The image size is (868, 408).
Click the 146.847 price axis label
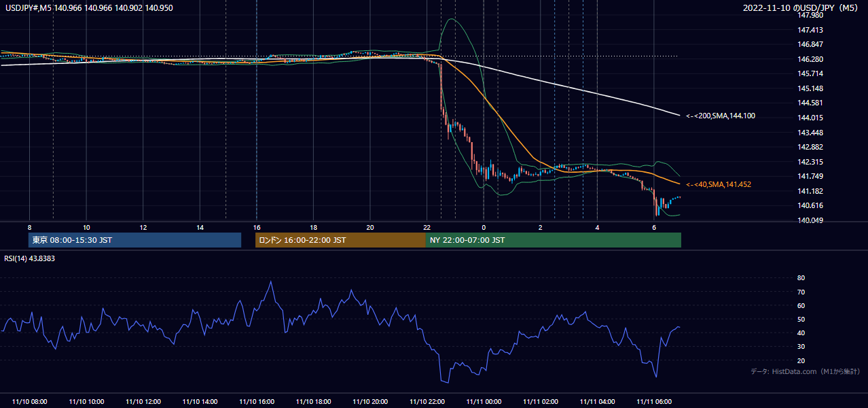(810, 44)
